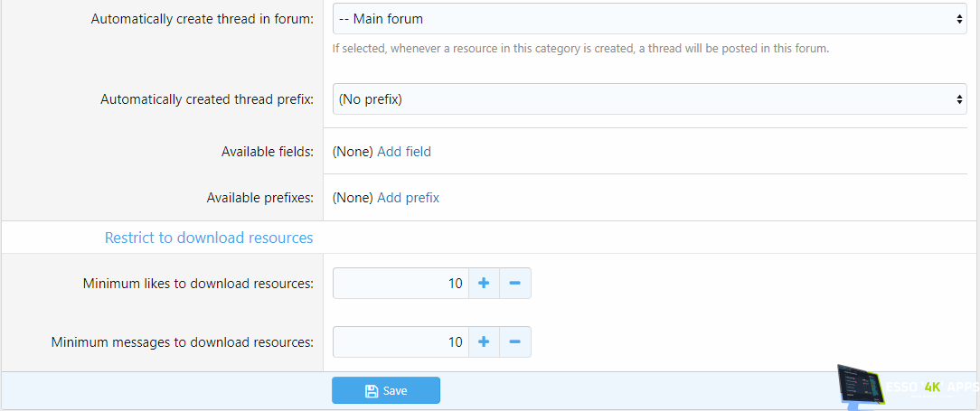Expand the '(No prefix)' thread prefix dropdown
The height and width of the screenshot is (411, 980).
pos(649,99)
